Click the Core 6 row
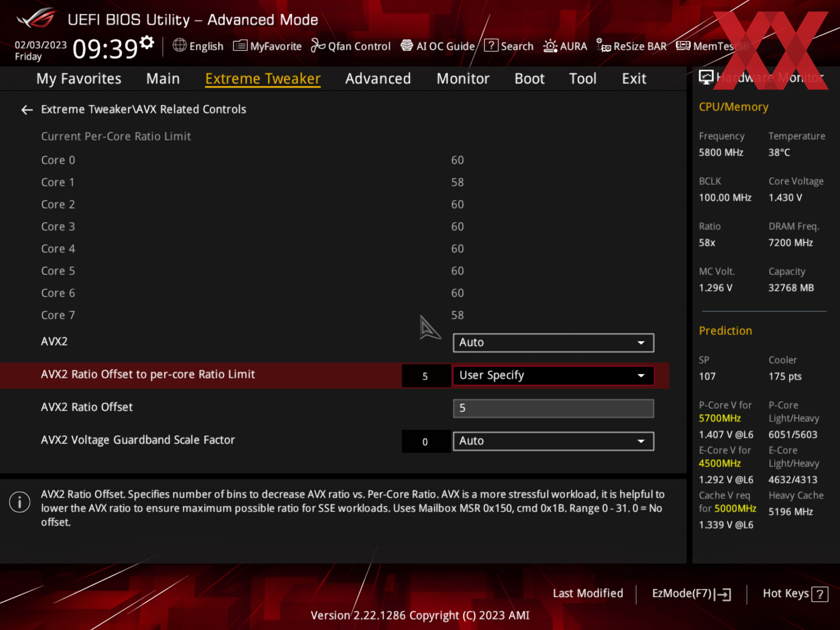The image size is (840, 630). pos(252,293)
